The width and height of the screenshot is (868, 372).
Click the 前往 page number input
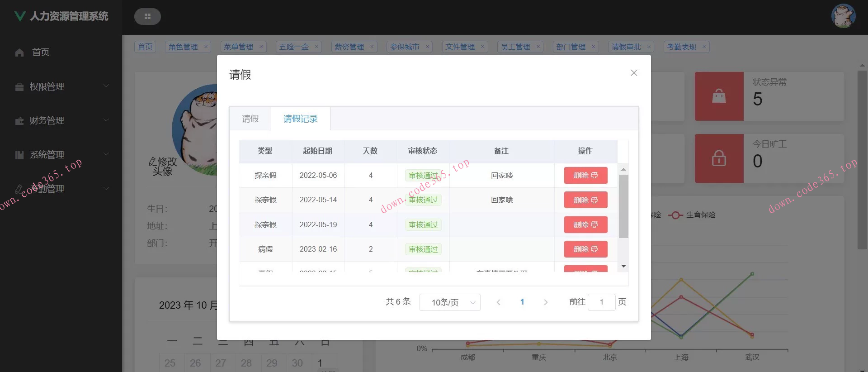click(601, 302)
